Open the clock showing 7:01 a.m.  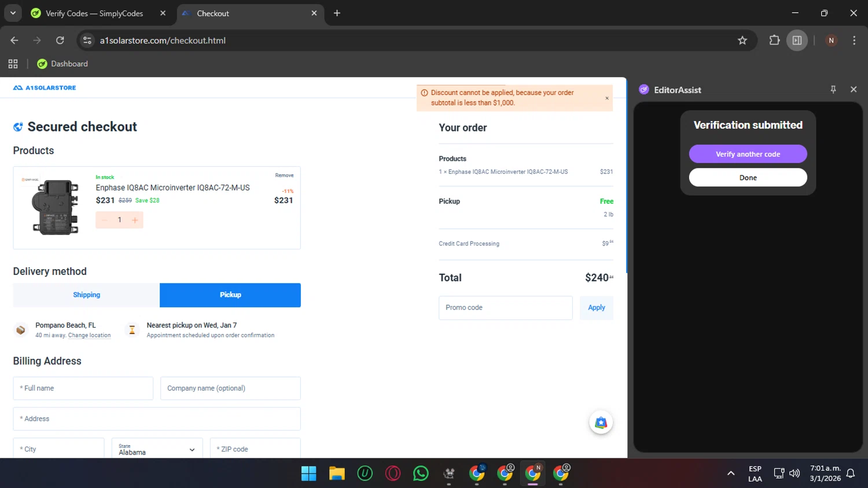coord(825,474)
